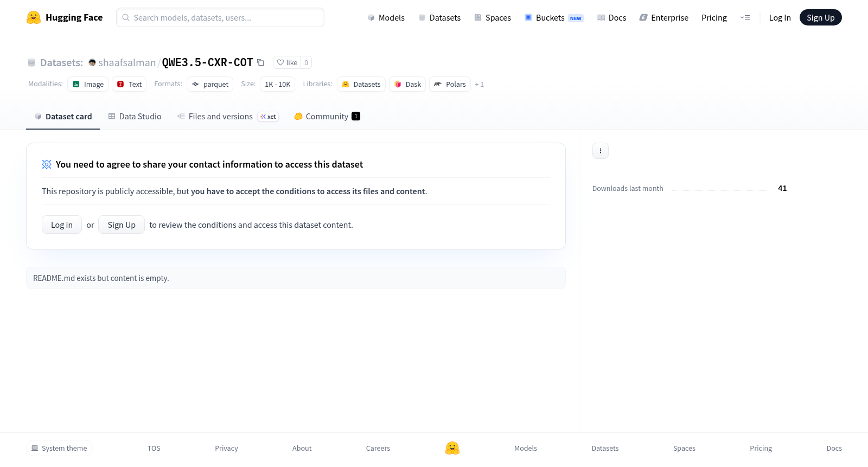Click the xet badge on Files tab
This screenshot has width=868, height=467.
[268, 117]
